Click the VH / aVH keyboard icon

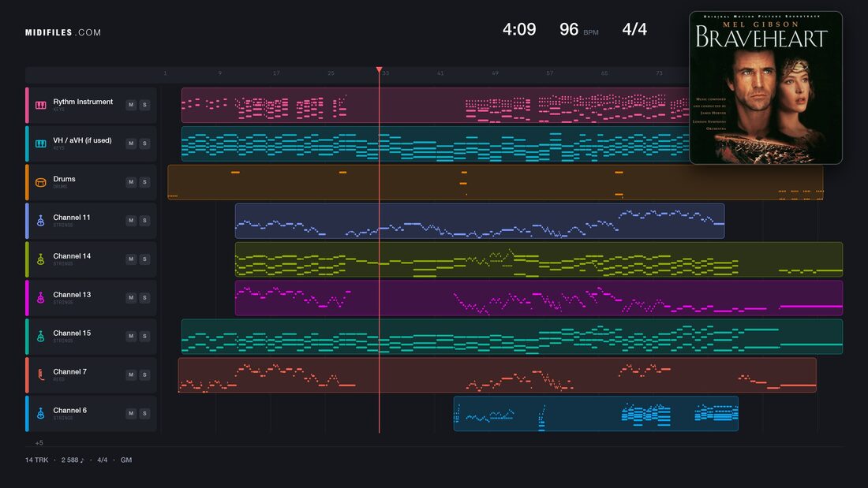tap(41, 143)
